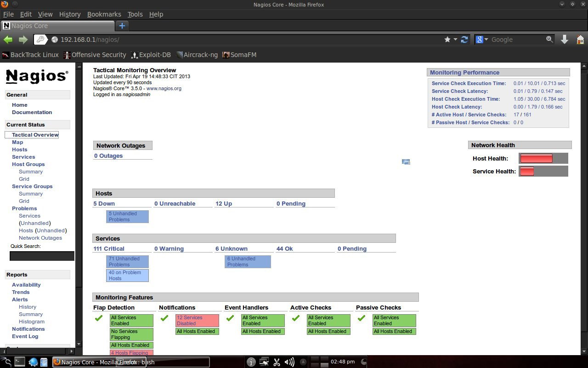Open the Service Groups Grid link

click(x=24, y=201)
